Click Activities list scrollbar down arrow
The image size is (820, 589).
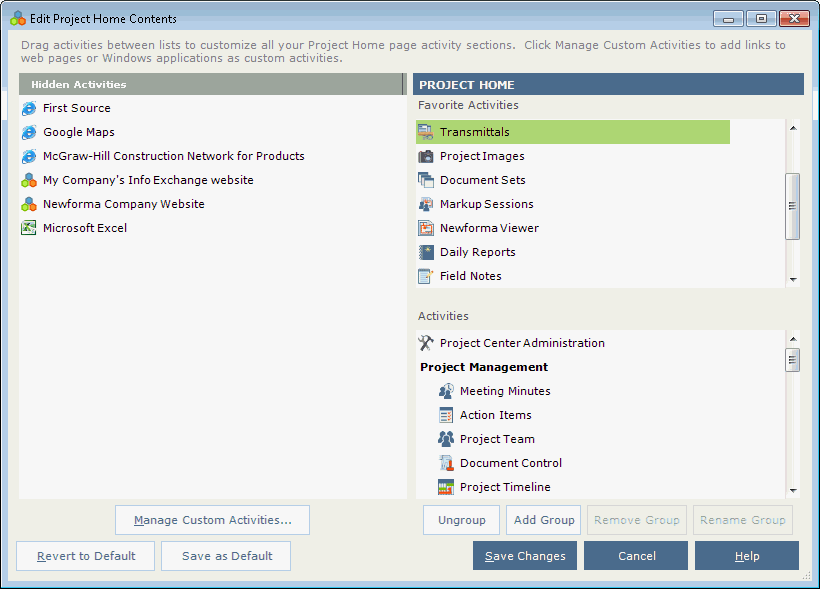pos(793,491)
